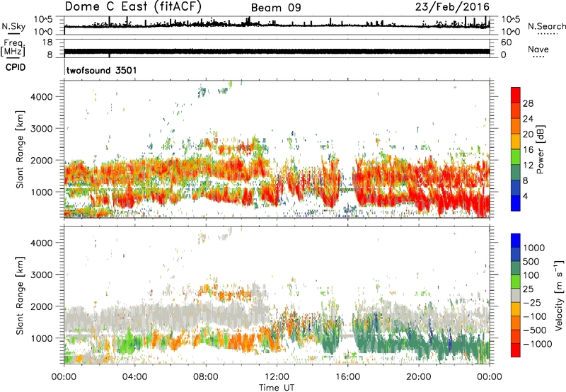Viewport: 566px width, 392px height.
Task: Click the date "23/Feb/2016"
Action: click(452, 7)
